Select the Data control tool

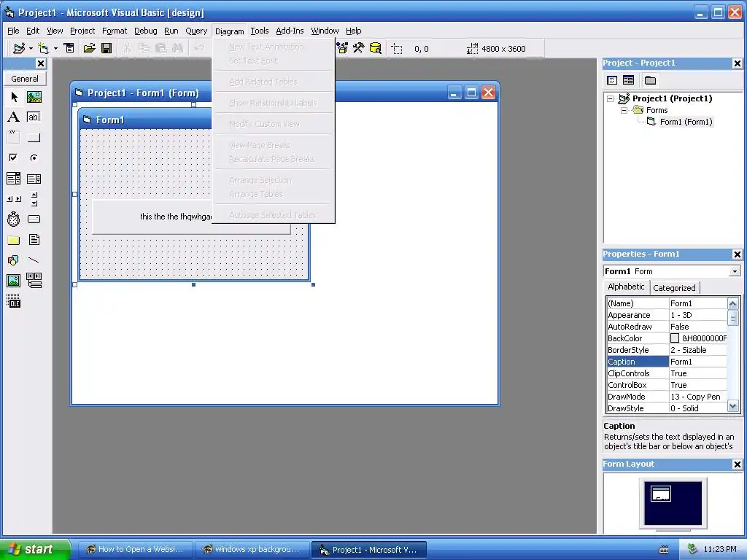(x=34, y=281)
